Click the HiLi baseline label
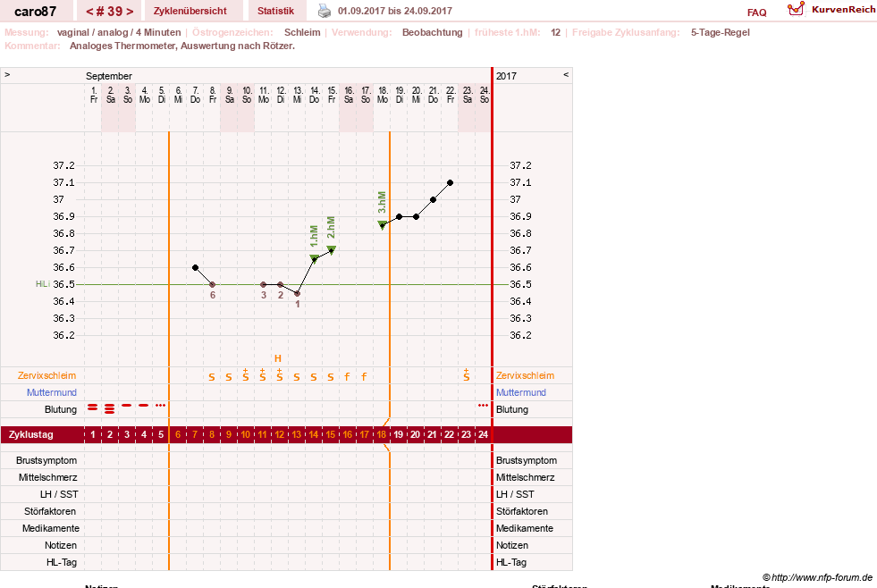The image size is (877, 588). (43, 284)
